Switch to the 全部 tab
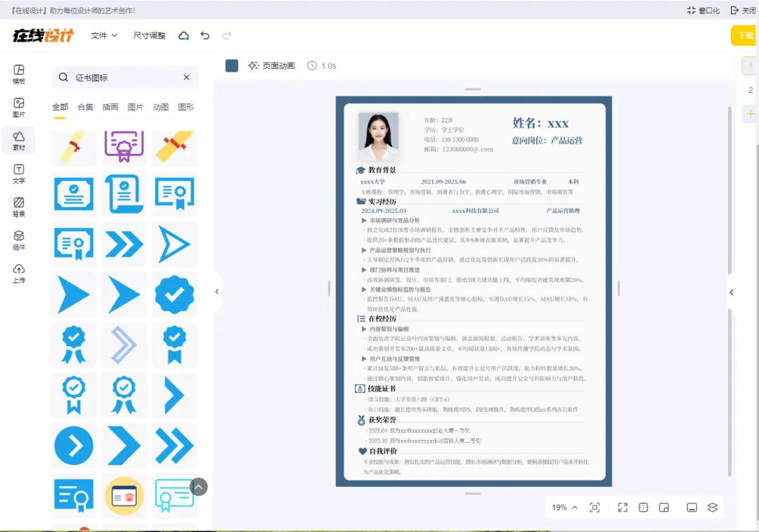The height and width of the screenshot is (532, 759). 60,107
